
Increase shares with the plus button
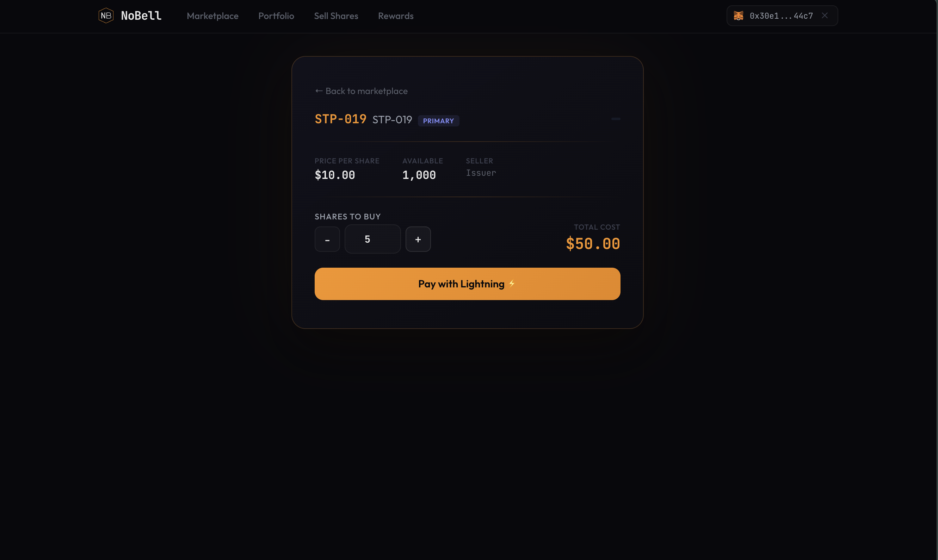418,239
